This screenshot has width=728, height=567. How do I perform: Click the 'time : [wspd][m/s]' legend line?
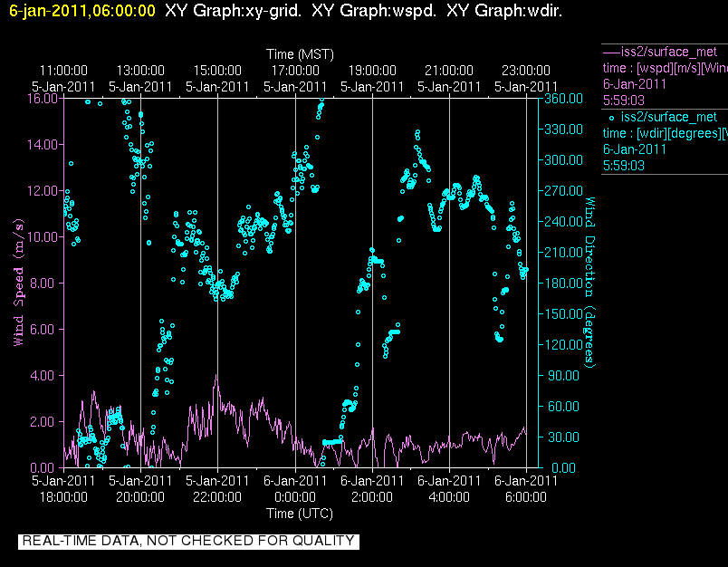pos(665,68)
